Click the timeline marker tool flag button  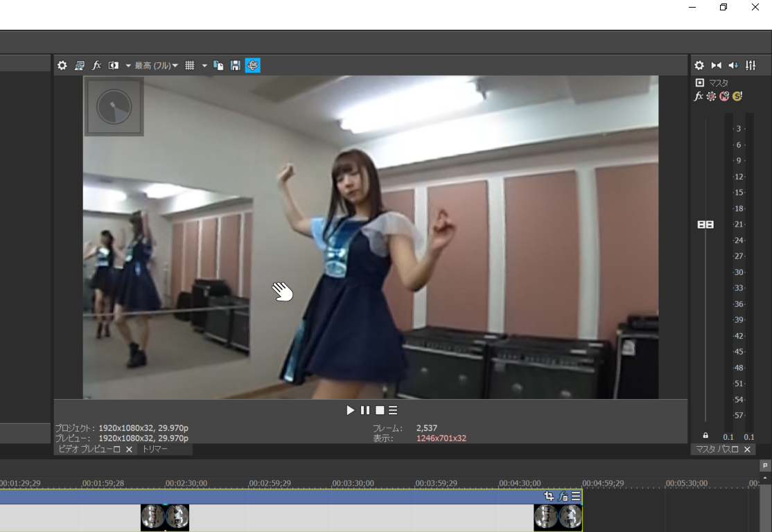765,465
